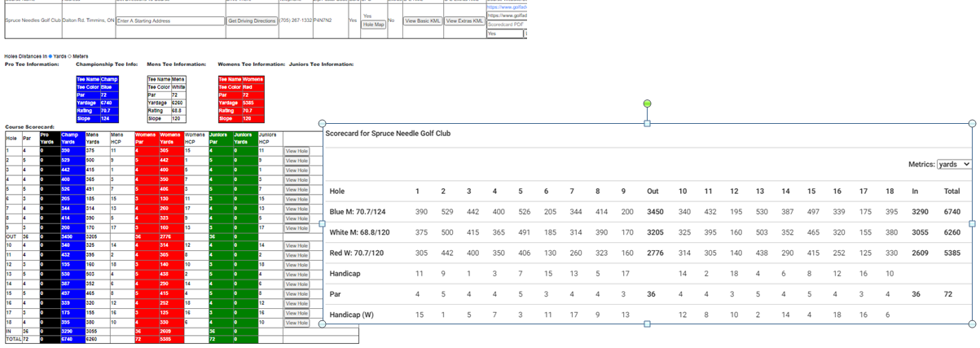Click the Spruce Needles Golf Club name cell
The image size is (980, 348).
tap(33, 20)
